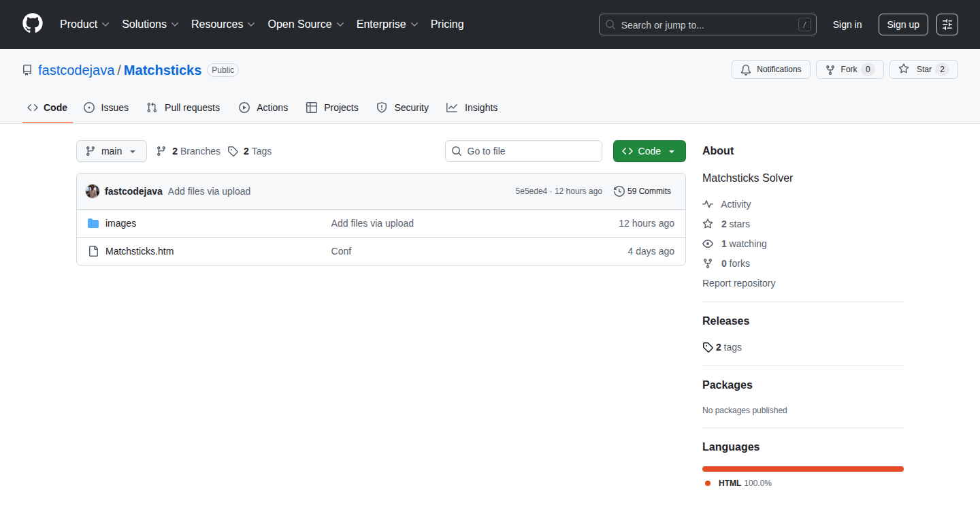Click fastcodejava in latest commit row

(x=133, y=191)
